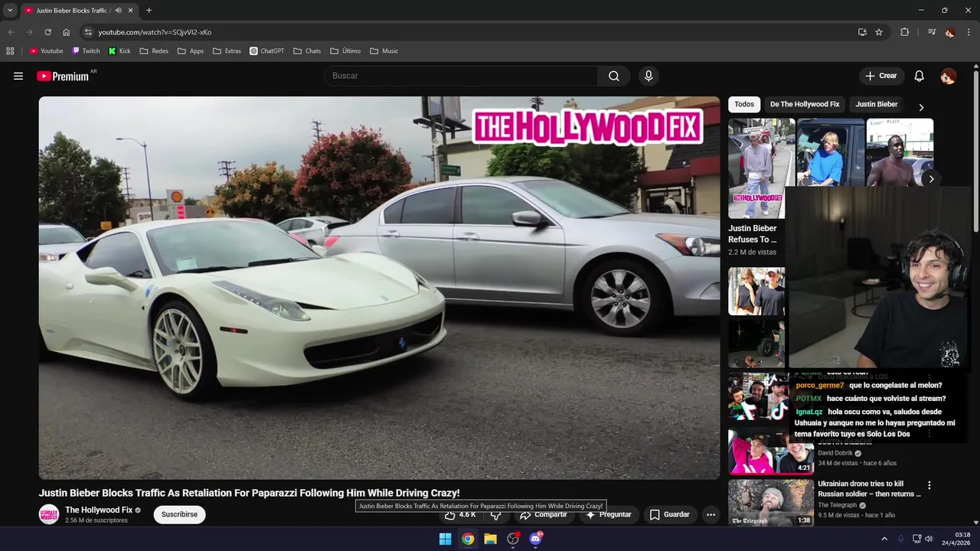Click the magnifier search button
Viewport: 980px width, 551px height.
coord(614,76)
